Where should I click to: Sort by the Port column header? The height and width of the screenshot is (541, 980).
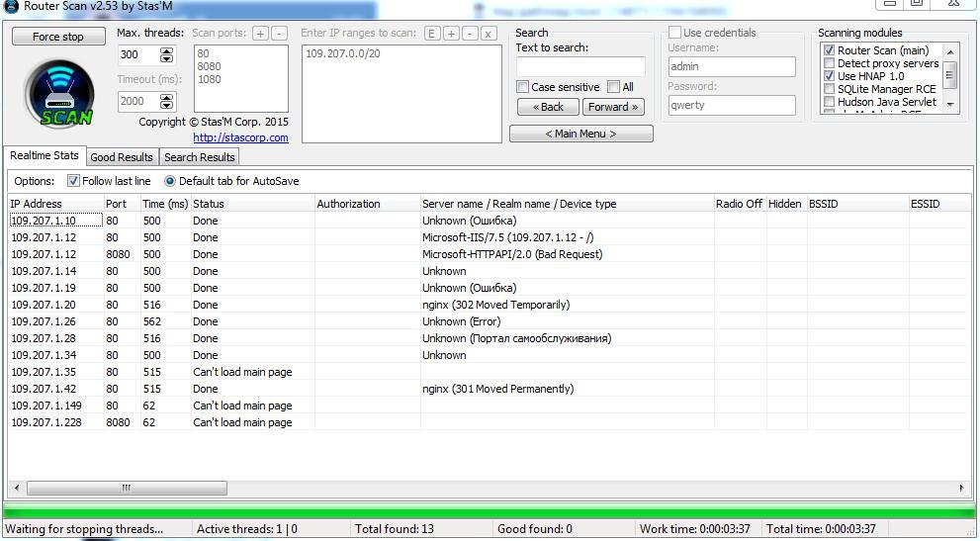point(122,204)
